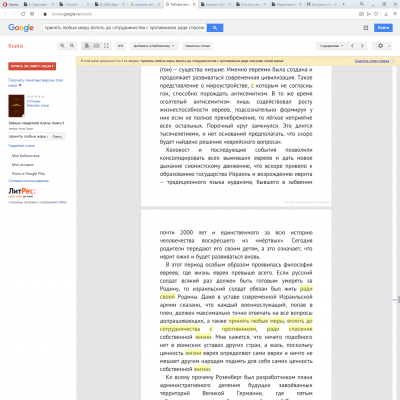The width and height of the screenshot is (400, 400).
Task: Open the add to library dropdown
Action: (154, 46)
